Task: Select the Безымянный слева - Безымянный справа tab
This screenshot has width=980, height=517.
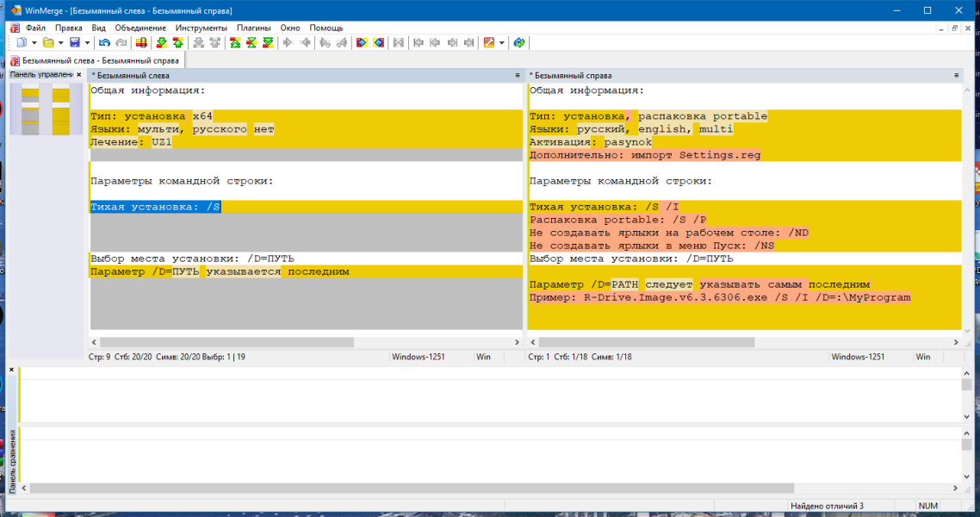Action: [x=95, y=60]
